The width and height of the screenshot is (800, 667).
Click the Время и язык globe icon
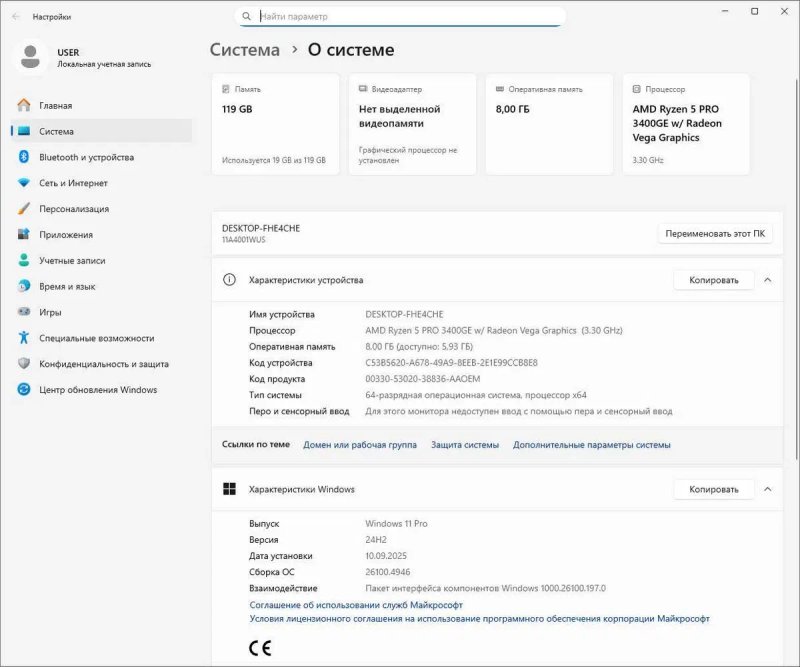click(x=24, y=286)
